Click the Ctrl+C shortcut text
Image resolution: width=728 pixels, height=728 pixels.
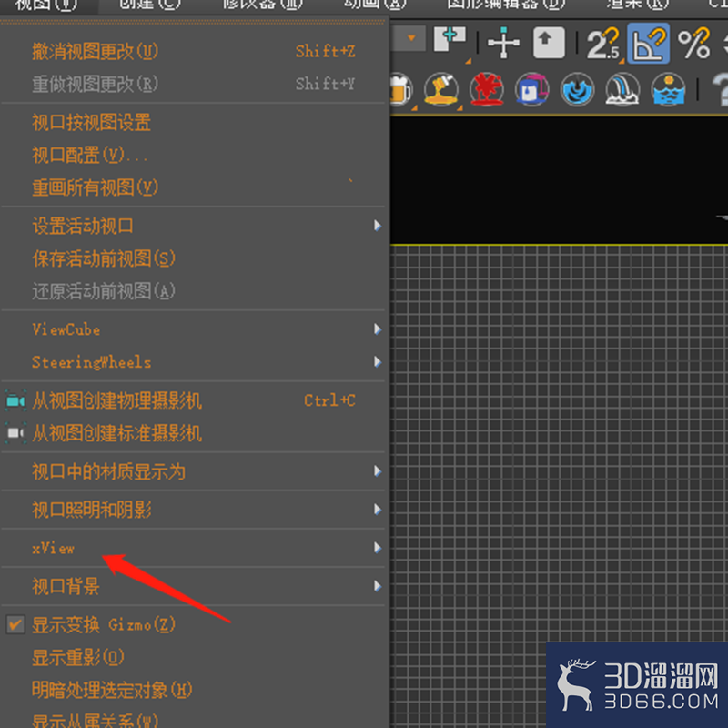(329, 400)
